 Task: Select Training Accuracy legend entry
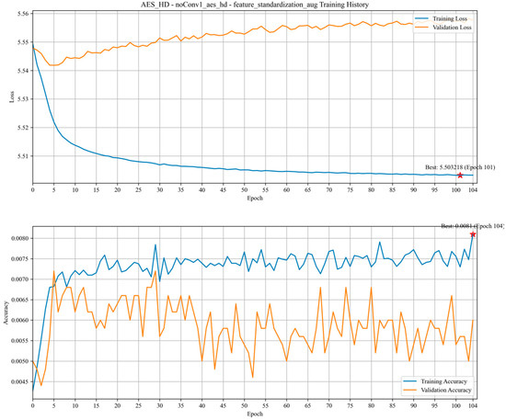435,381
